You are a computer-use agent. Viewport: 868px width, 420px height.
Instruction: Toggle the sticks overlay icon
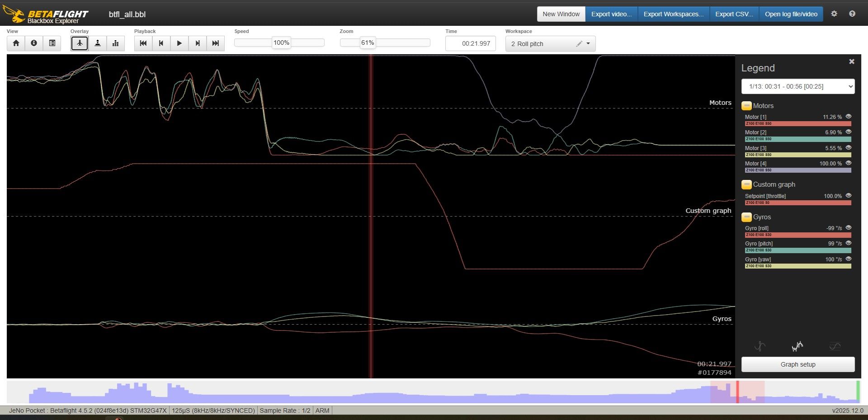98,43
